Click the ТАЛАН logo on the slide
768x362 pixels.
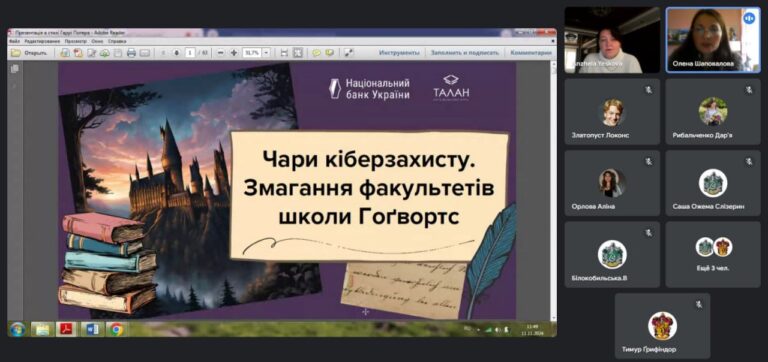pos(451,88)
